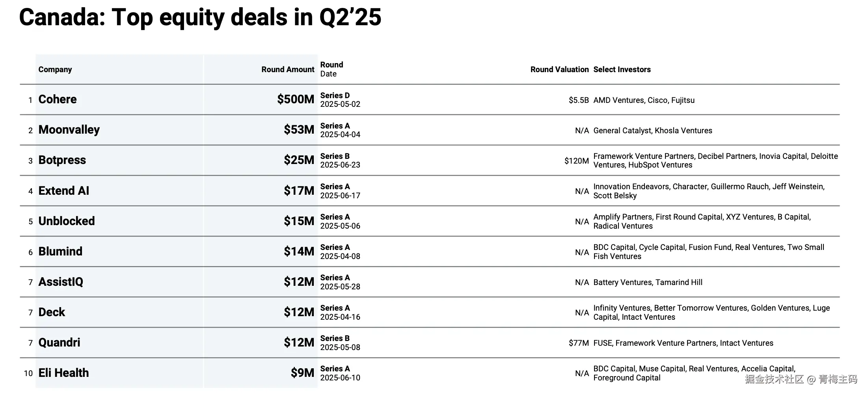Open the Botpress company entry

coord(62,160)
